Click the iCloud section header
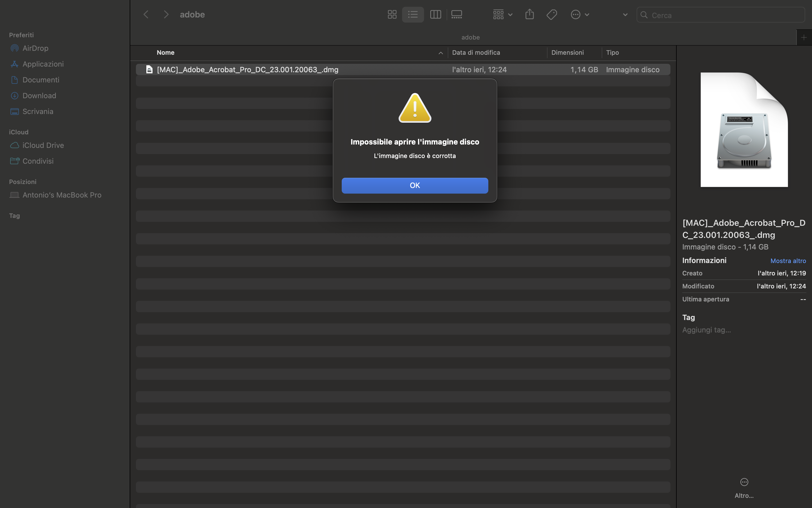 pyautogui.click(x=18, y=132)
